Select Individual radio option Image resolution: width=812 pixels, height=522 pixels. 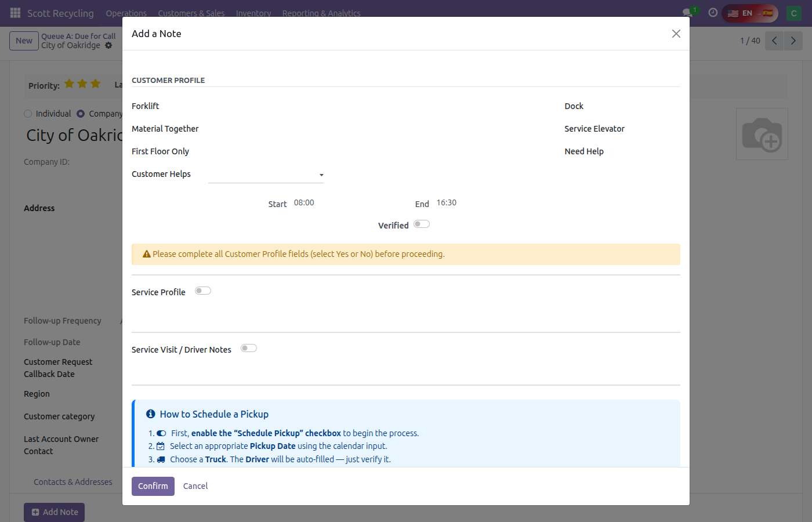(28, 114)
